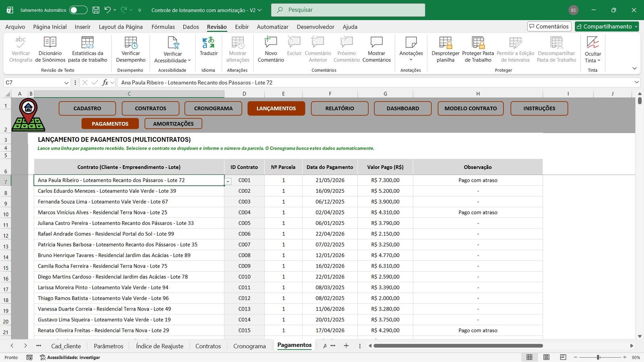The height and width of the screenshot is (362, 644).
Task: Click the AMORTIZAÇÕES button
Action: click(173, 123)
